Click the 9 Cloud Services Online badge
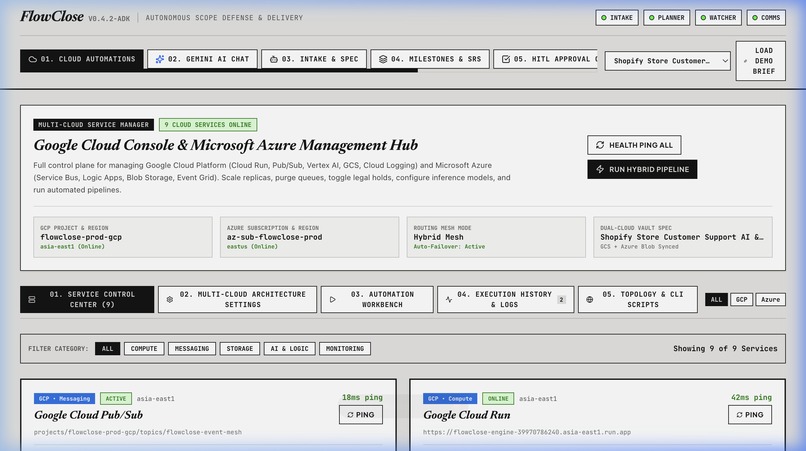Screen dimensions: 806x451 pos(208,124)
